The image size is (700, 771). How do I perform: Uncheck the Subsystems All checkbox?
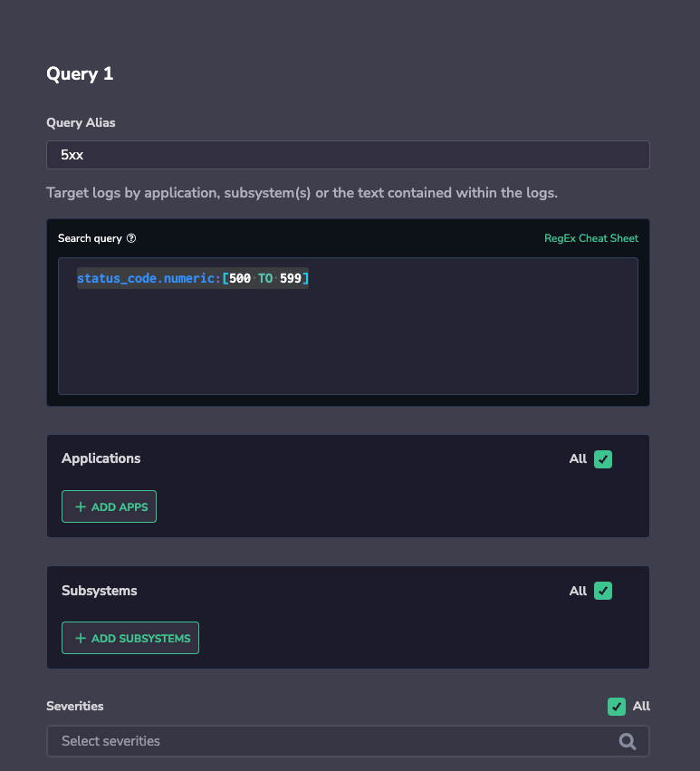coord(603,591)
